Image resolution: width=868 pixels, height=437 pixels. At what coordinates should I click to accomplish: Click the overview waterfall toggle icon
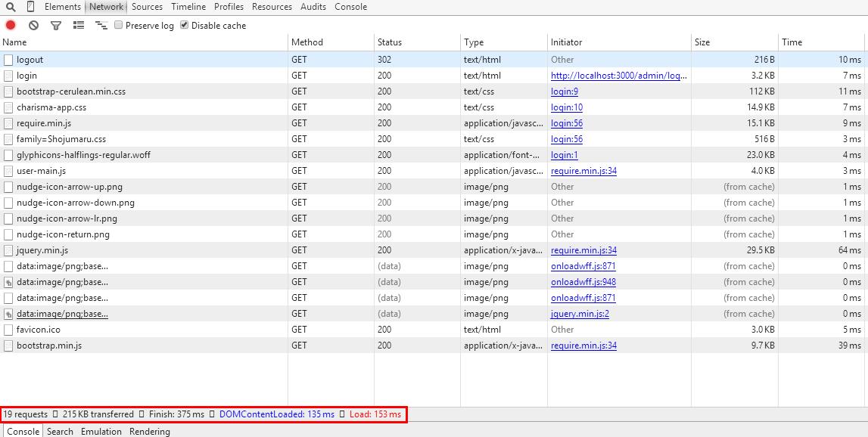coord(101,26)
